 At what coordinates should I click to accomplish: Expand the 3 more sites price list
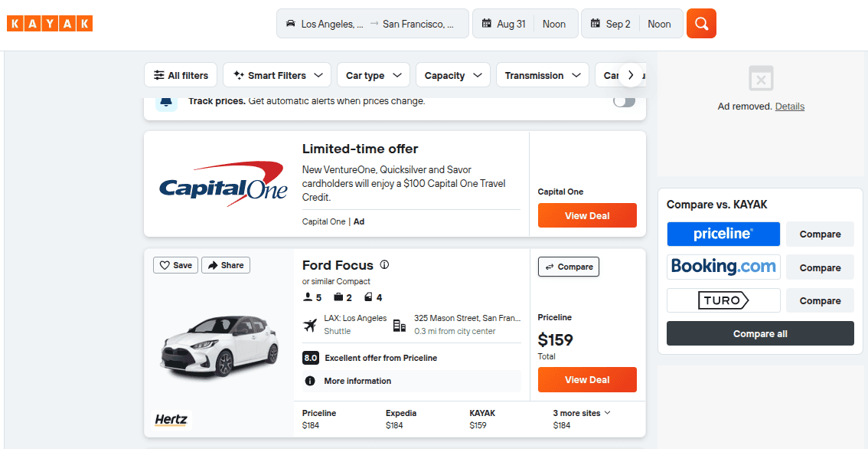point(581,413)
